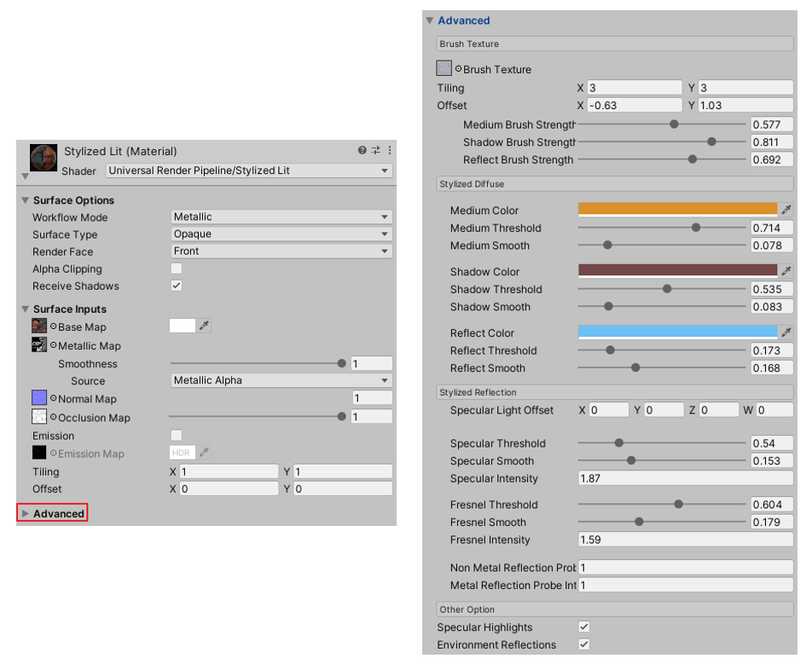Click the Fresnel Intensity value field
This screenshot has height=670, width=812.
686,540
